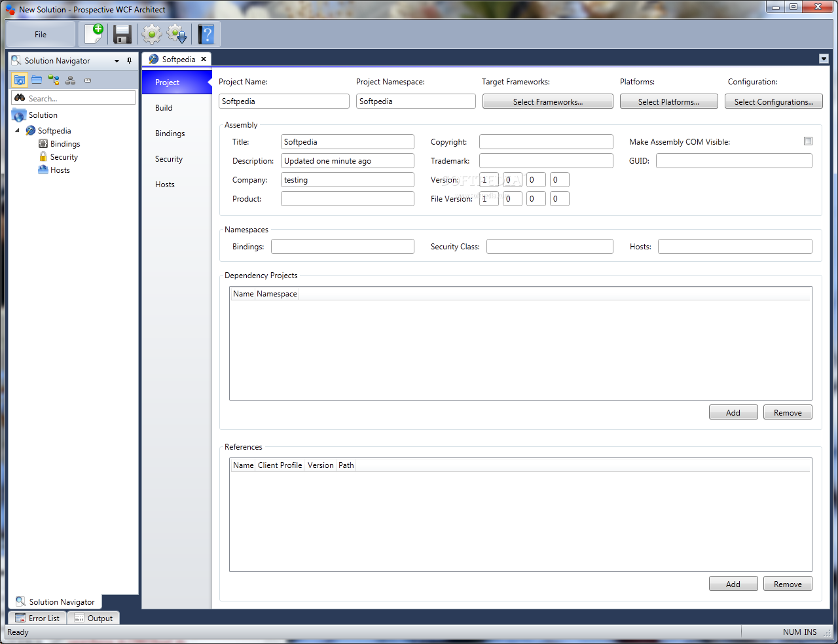The width and height of the screenshot is (838, 644).
Task: Click the Softpedia project icon in tree
Action: coord(31,130)
